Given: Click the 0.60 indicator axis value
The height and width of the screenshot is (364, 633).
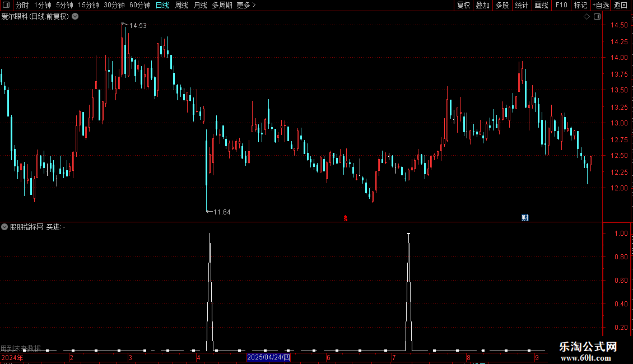Looking at the screenshot, I should click(x=621, y=281).
